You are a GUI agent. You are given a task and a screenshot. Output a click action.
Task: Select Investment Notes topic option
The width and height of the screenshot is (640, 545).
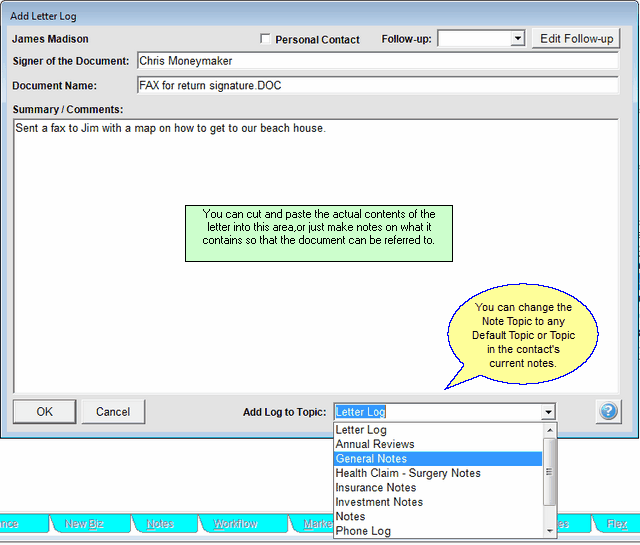pos(379,502)
